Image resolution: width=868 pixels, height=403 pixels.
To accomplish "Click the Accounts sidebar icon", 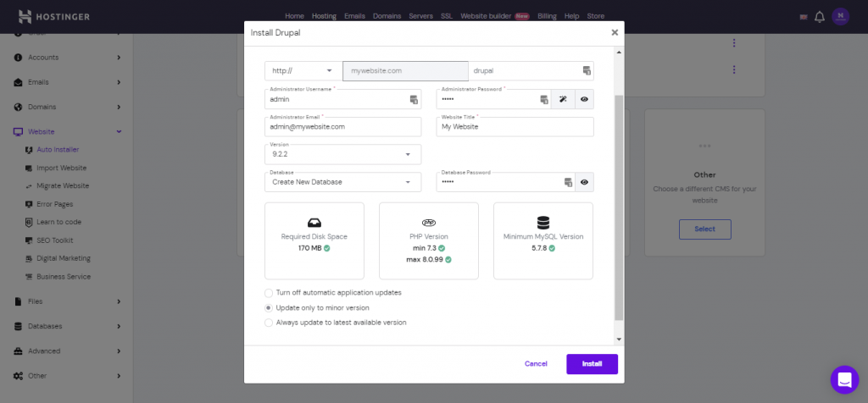I will pyautogui.click(x=18, y=58).
